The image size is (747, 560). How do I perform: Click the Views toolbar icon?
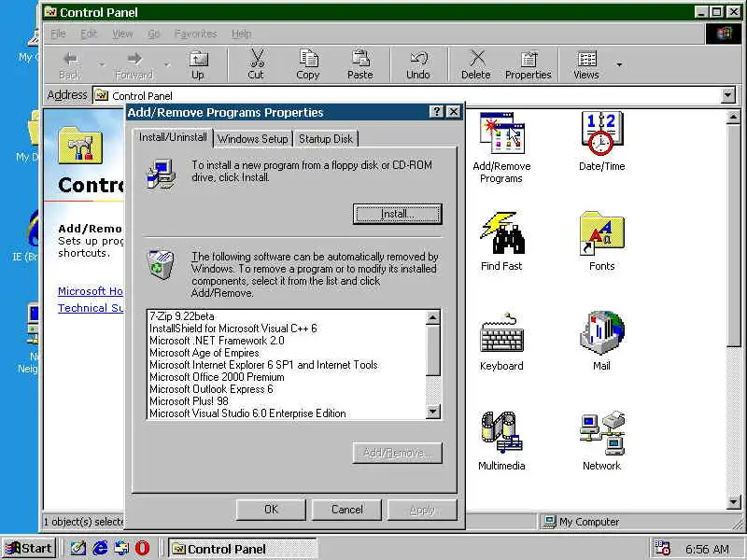pos(586,64)
